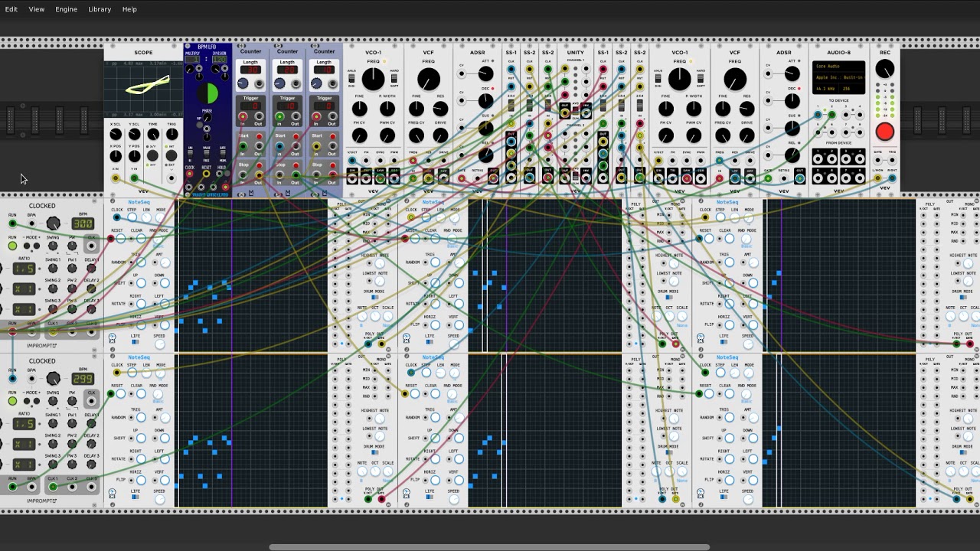Click the TRI output jack on left VCO-1
980x551 pixels.
click(x=366, y=178)
